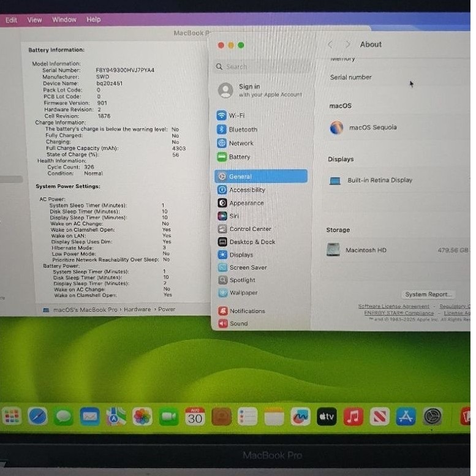Open Appearance settings
Image resolution: width=476 pixels, height=476 pixels.
tap(241, 203)
